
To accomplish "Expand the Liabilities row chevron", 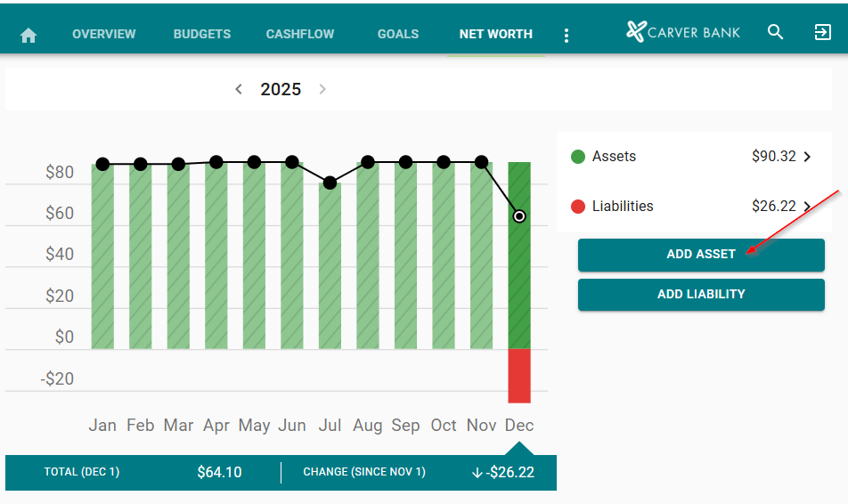I will (808, 207).
